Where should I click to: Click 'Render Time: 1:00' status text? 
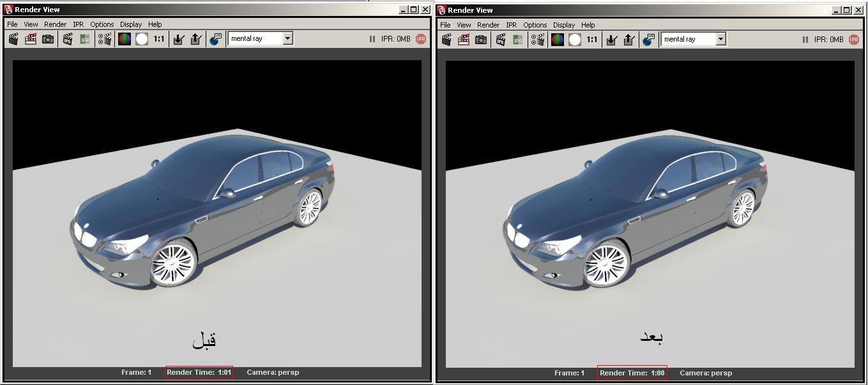pos(632,373)
